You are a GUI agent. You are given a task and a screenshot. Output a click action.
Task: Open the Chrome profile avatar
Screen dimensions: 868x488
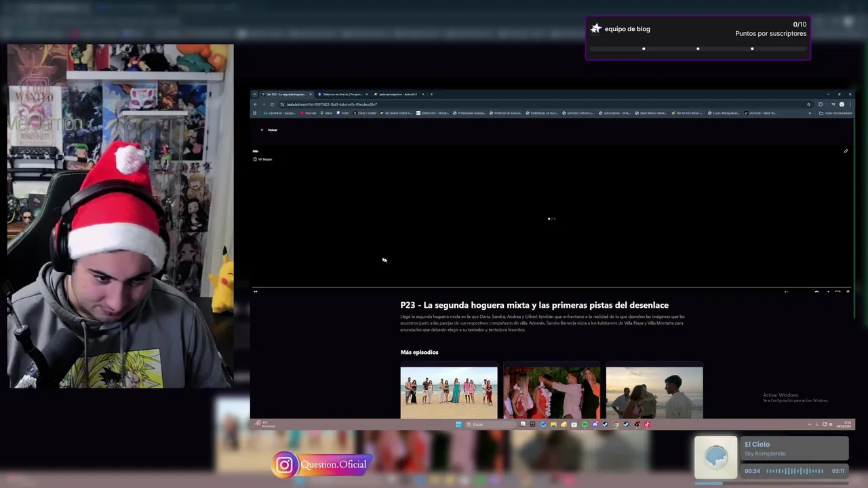(842, 104)
